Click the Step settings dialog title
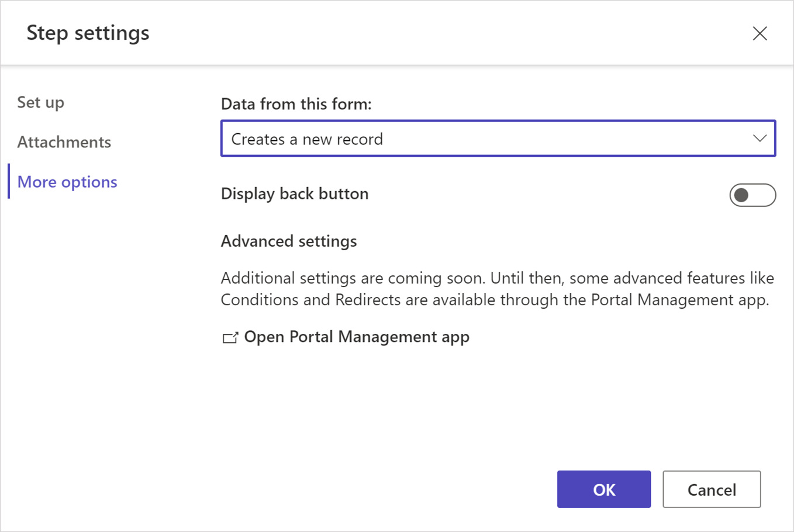794x532 pixels. click(x=88, y=33)
